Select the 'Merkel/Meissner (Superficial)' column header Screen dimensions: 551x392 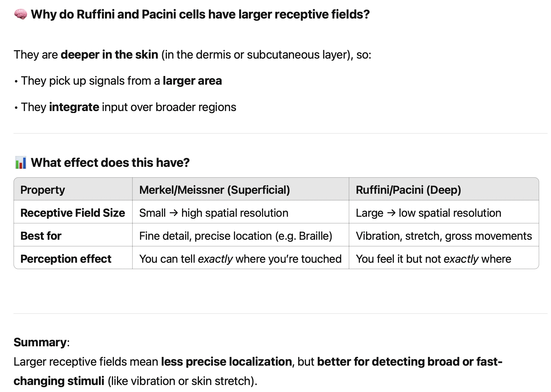click(214, 190)
